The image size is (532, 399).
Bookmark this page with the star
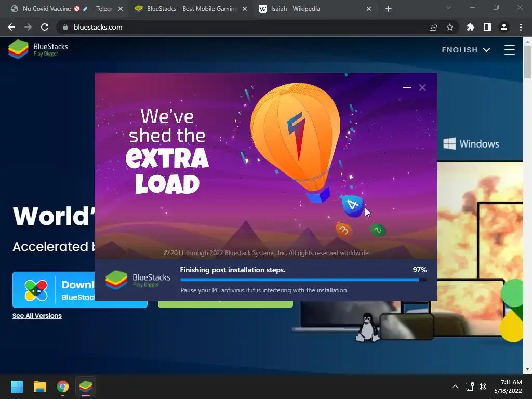click(450, 27)
